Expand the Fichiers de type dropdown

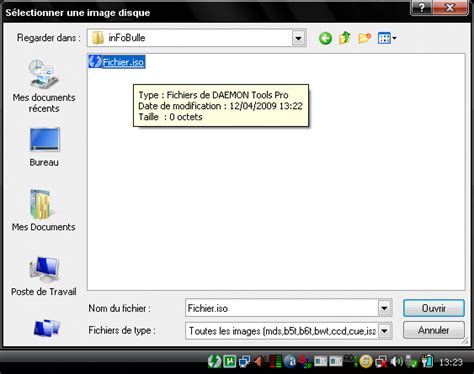pos(384,331)
